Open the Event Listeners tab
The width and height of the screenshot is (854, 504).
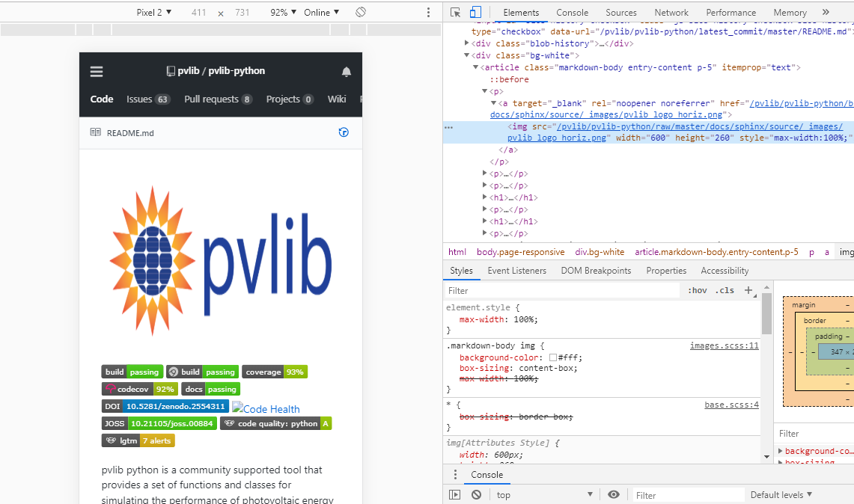(517, 271)
